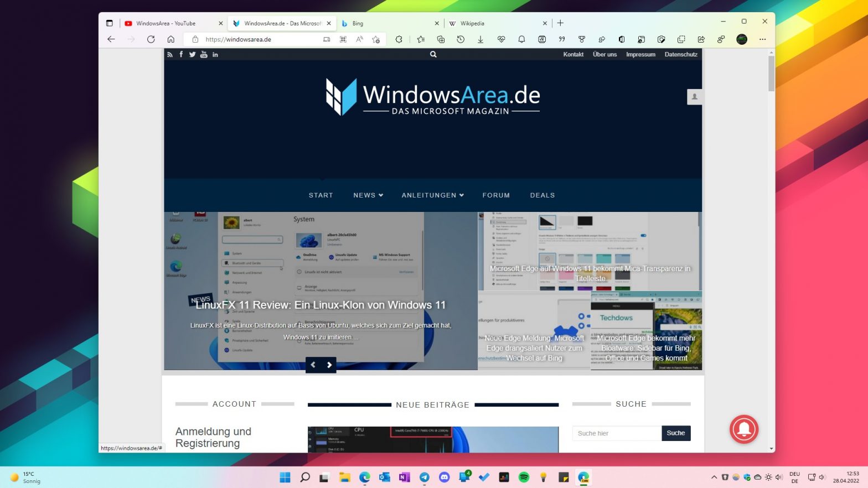Click the user account icon on site header
Image resolution: width=868 pixels, height=488 pixels.
pyautogui.click(x=695, y=96)
